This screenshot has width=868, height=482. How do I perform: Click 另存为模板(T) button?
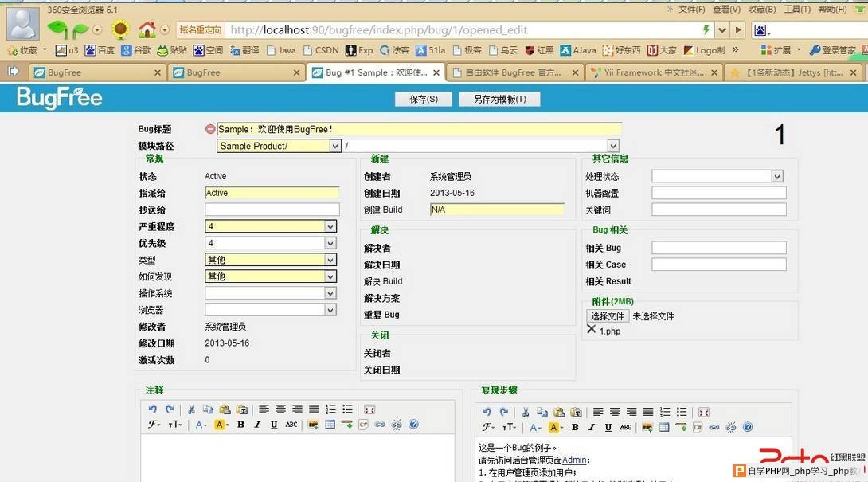point(500,99)
